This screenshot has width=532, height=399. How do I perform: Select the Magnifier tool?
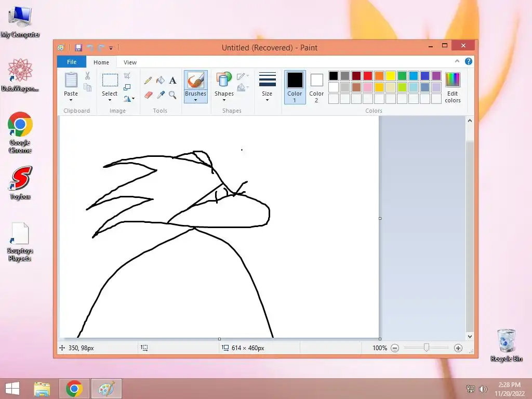(172, 95)
